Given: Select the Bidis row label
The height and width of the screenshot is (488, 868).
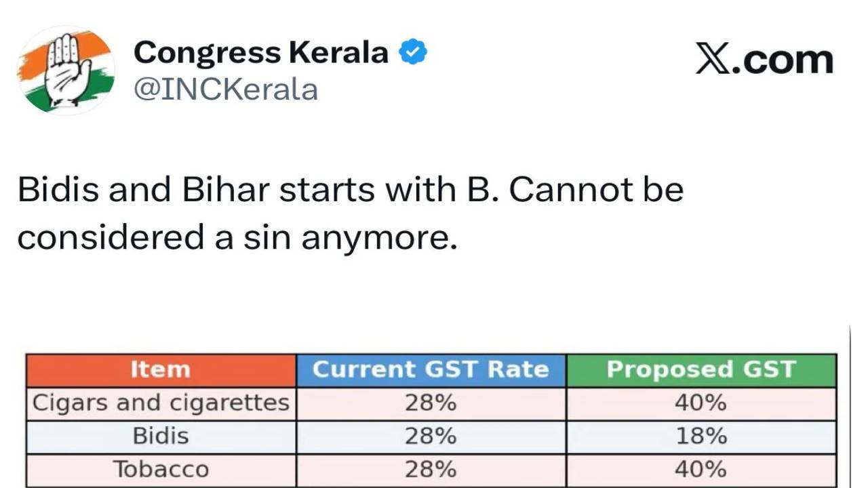Looking at the screenshot, I should click(x=161, y=436).
